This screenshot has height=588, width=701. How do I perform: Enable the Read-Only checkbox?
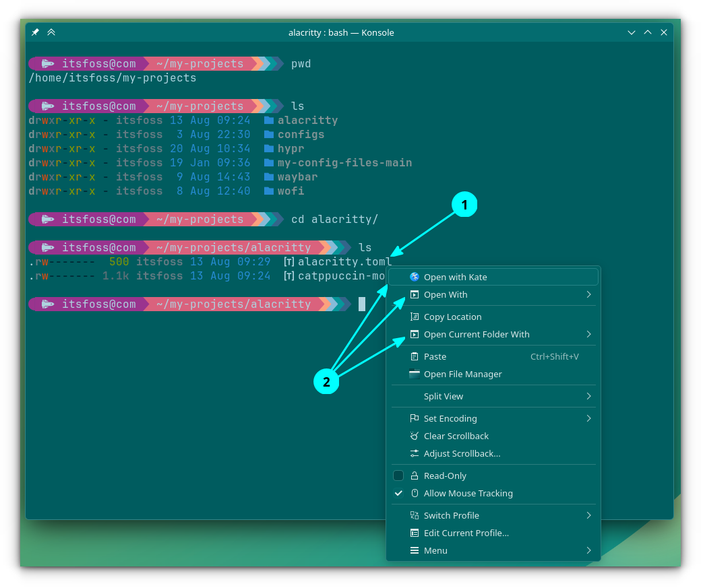398,476
